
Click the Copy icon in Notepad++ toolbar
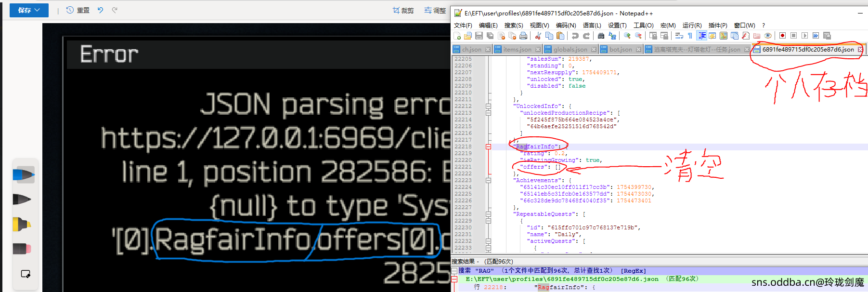[549, 36]
